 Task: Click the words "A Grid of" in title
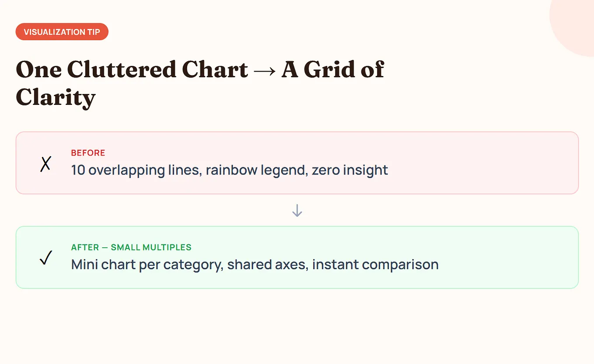(332, 70)
